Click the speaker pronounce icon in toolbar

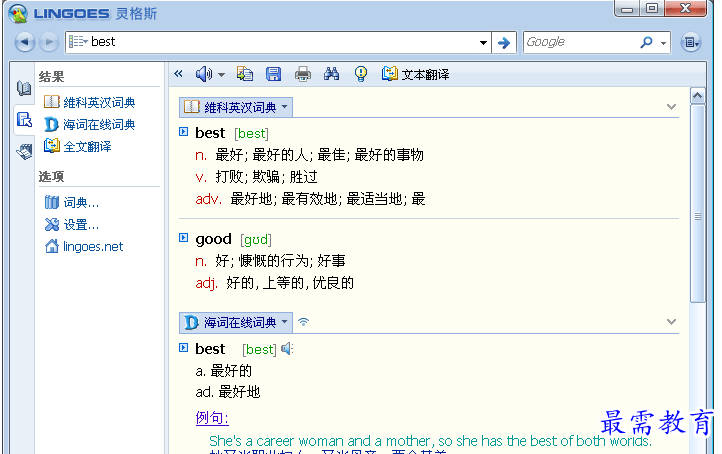tap(204, 74)
